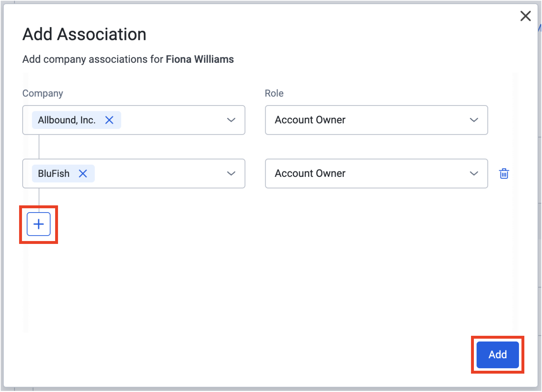Screen dimensions: 542x392
Task: Open role dropdown for BluFish
Action: point(376,174)
